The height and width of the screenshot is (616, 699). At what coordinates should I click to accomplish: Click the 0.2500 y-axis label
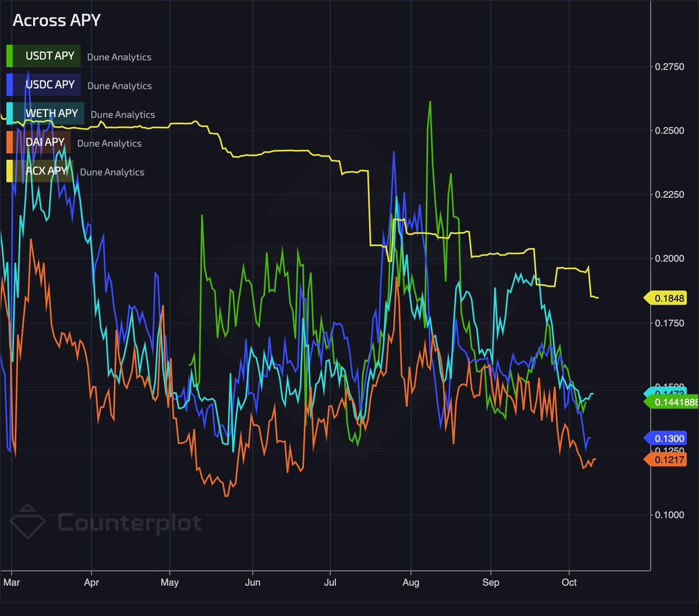point(669,131)
